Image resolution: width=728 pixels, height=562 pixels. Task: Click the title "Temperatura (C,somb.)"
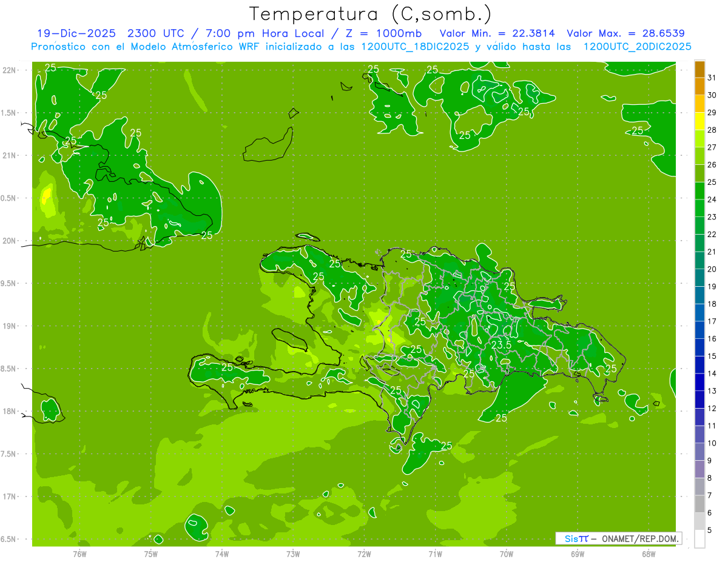pyautogui.click(x=370, y=14)
